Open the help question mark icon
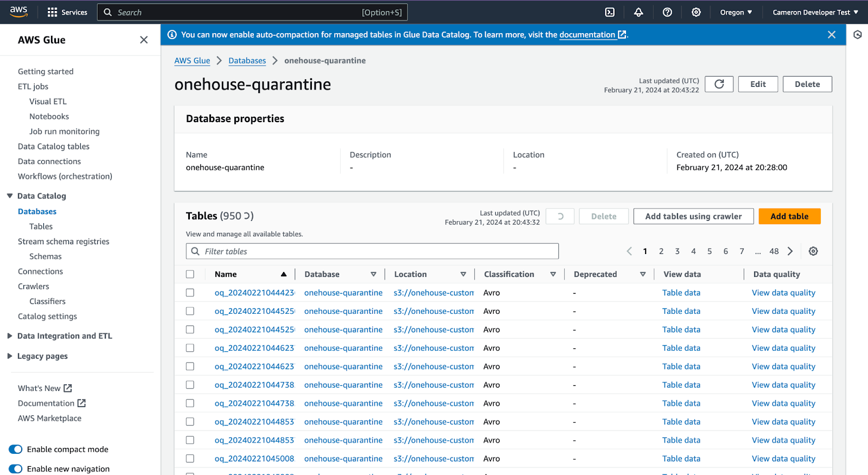Viewport: 868px width, 475px height. point(667,12)
